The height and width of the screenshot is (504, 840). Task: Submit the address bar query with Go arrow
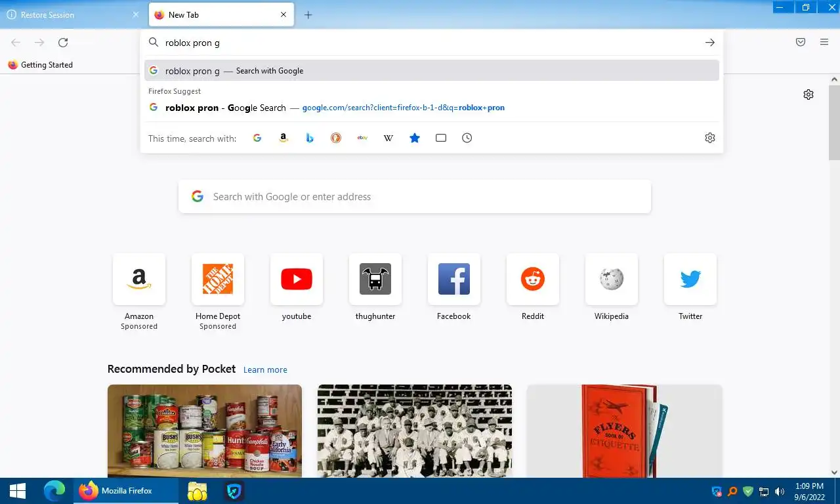pyautogui.click(x=710, y=43)
